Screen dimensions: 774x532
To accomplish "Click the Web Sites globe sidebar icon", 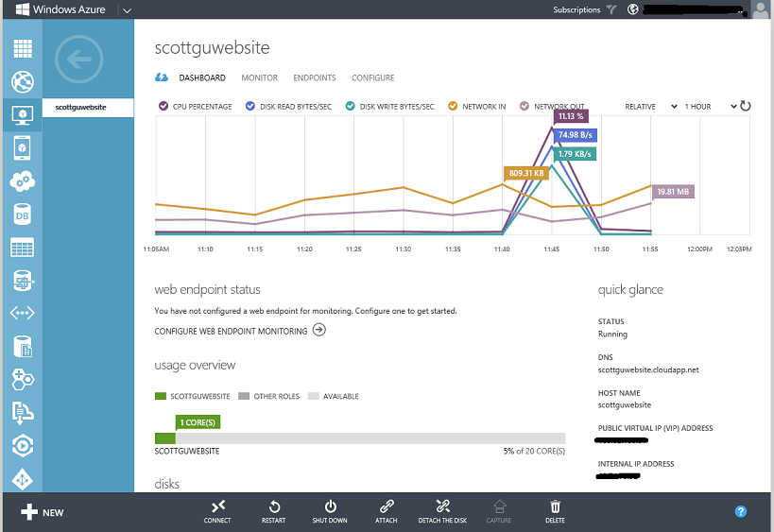I will coord(22,82).
